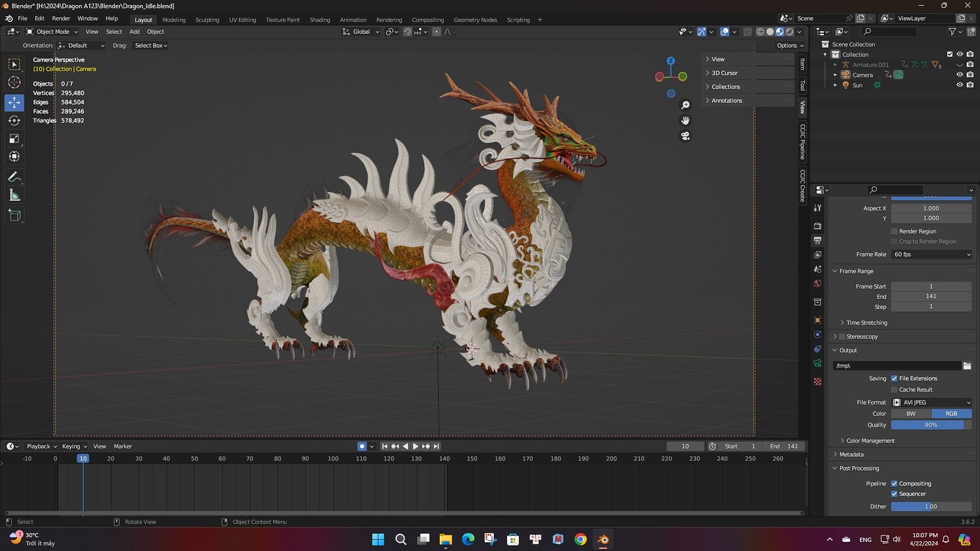Uncheck the Sequencer pipeline checkbox
Viewport: 980px width, 551px height.
click(894, 494)
